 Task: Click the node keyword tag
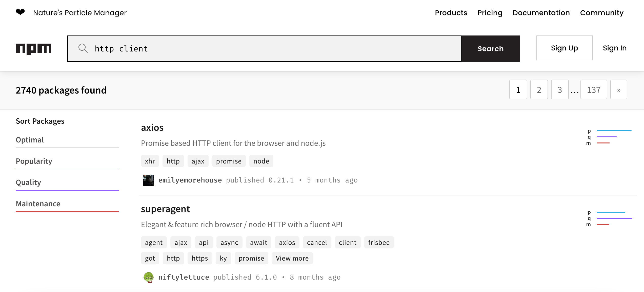click(x=261, y=161)
